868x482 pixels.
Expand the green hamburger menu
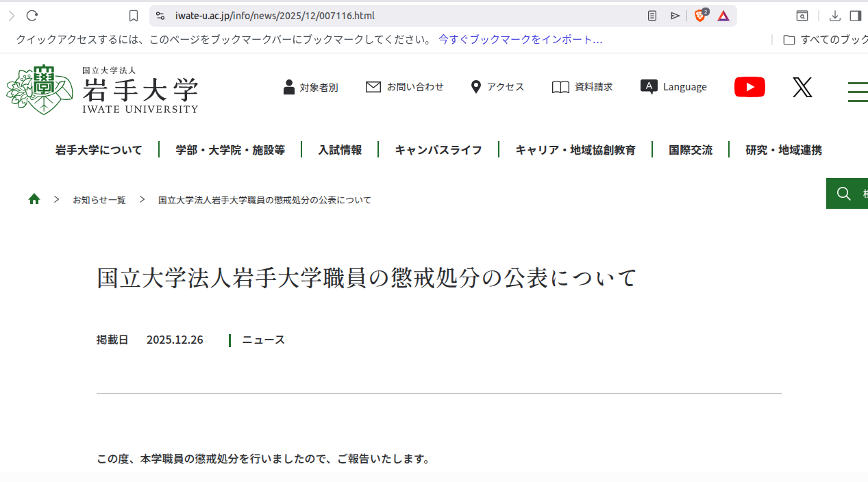pyautogui.click(x=858, y=92)
